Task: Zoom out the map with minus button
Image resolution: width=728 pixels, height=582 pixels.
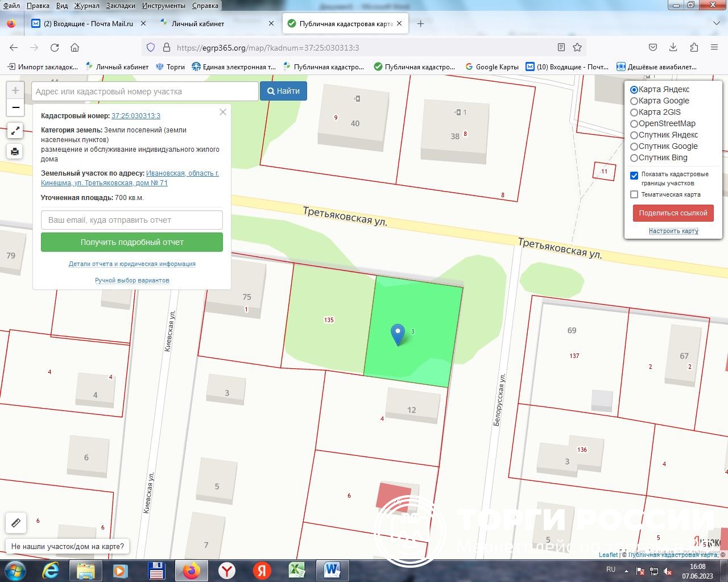Action: [x=15, y=107]
